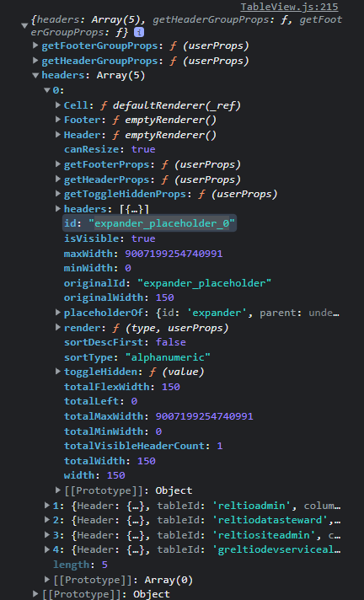Expand array item 1 with tableId reltioadmin
Viewport: 364px width, 600px height.
pos(47,506)
